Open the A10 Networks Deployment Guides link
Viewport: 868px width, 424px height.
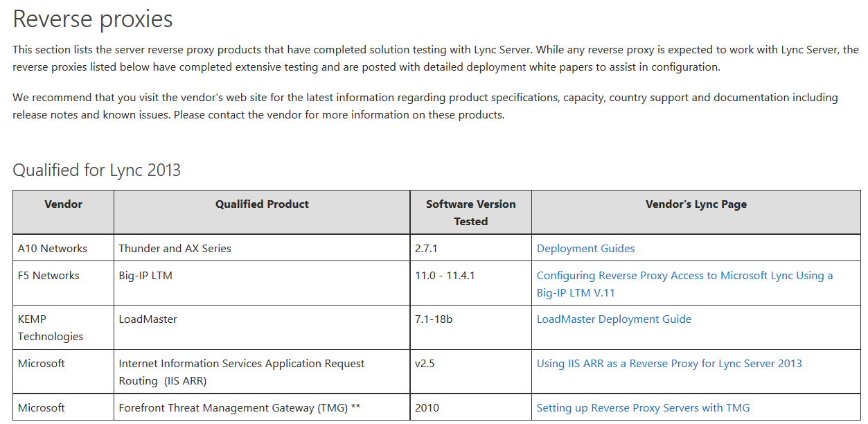coord(585,248)
